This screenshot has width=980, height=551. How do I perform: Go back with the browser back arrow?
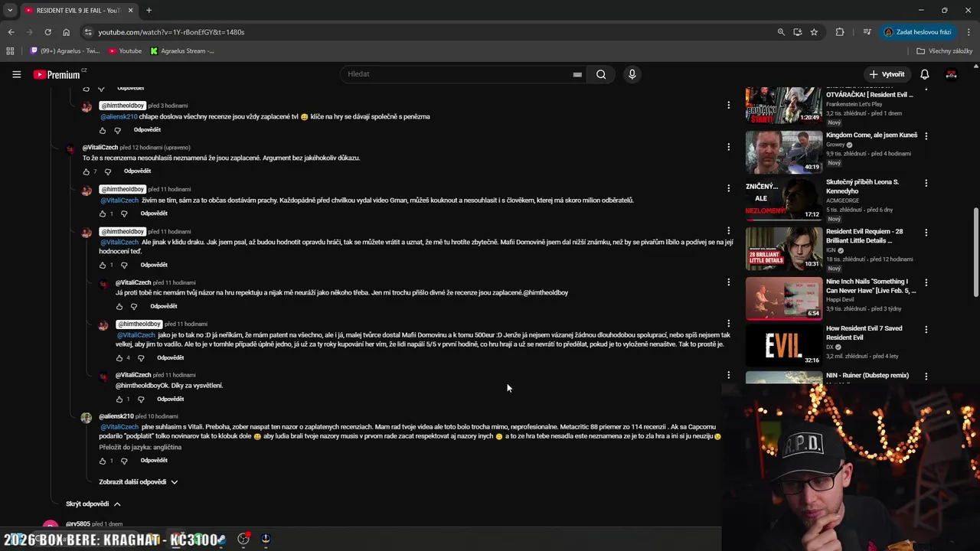click(11, 32)
